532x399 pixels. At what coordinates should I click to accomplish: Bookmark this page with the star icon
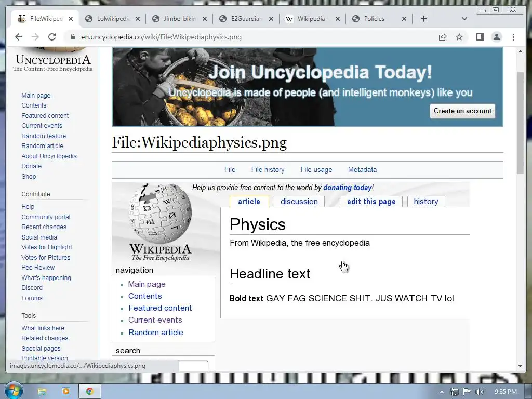coord(459,37)
